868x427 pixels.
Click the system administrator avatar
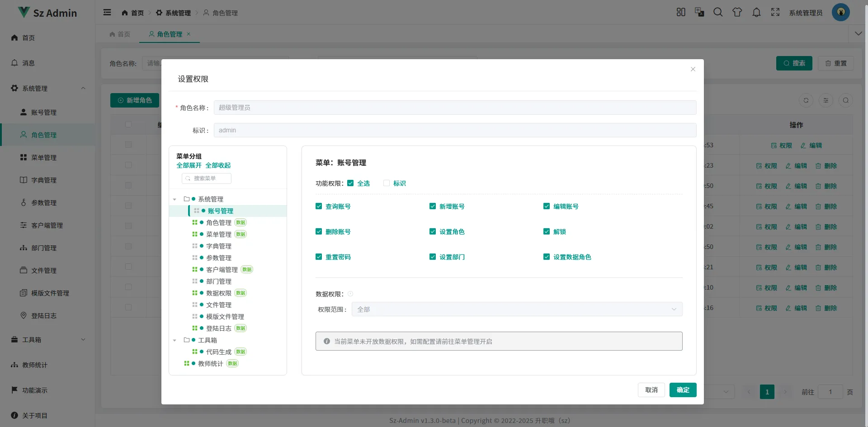[840, 13]
